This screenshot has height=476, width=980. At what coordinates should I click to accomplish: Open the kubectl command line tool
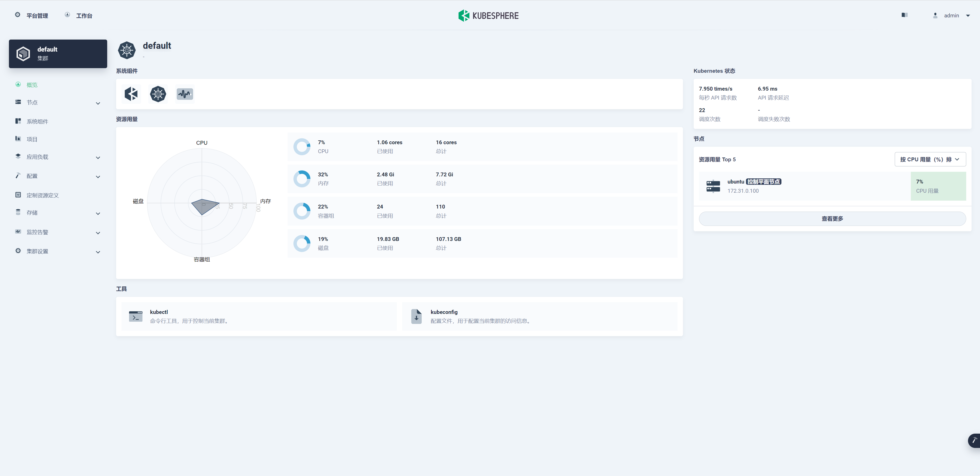(x=259, y=316)
